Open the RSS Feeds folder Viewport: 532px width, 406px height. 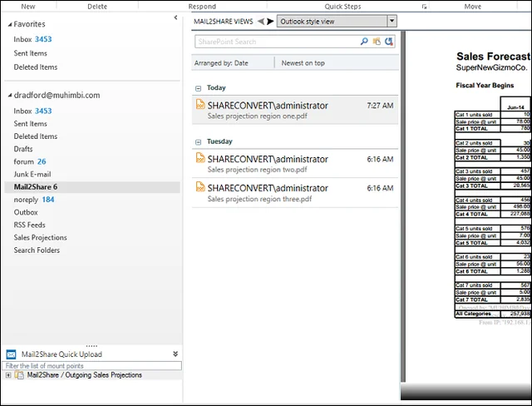click(x=29, y=225)
